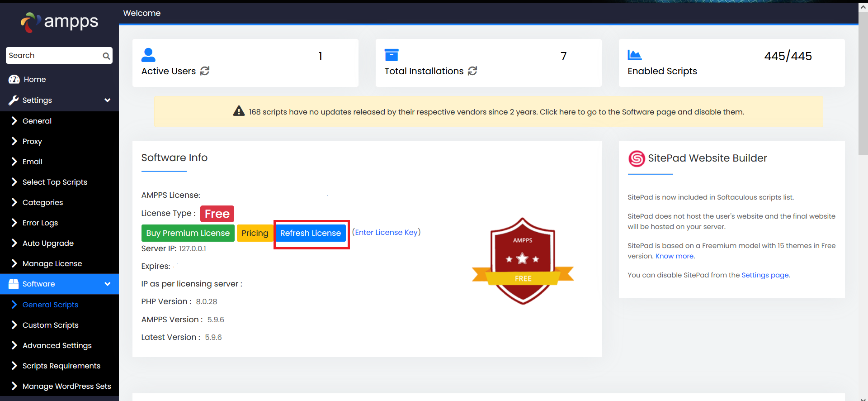This screenshot has width=868, height=401.
Task: Refresh the Active Users count
Action: click(x=205, y=71)
